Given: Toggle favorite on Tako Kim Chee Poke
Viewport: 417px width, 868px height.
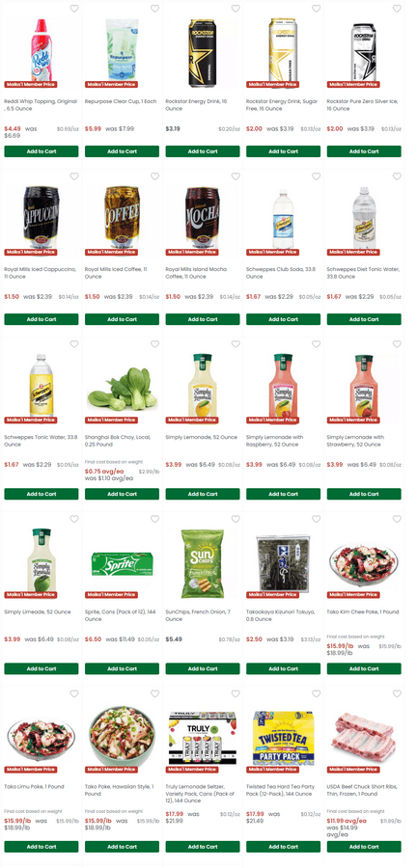Looking at the screenshot, I should point(397,519).
